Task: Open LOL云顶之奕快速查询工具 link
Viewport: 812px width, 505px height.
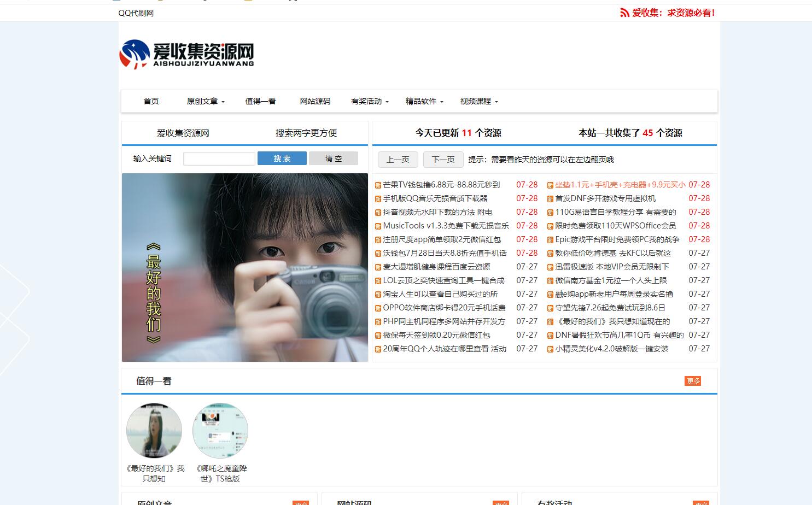Action: tap(443, 280)
